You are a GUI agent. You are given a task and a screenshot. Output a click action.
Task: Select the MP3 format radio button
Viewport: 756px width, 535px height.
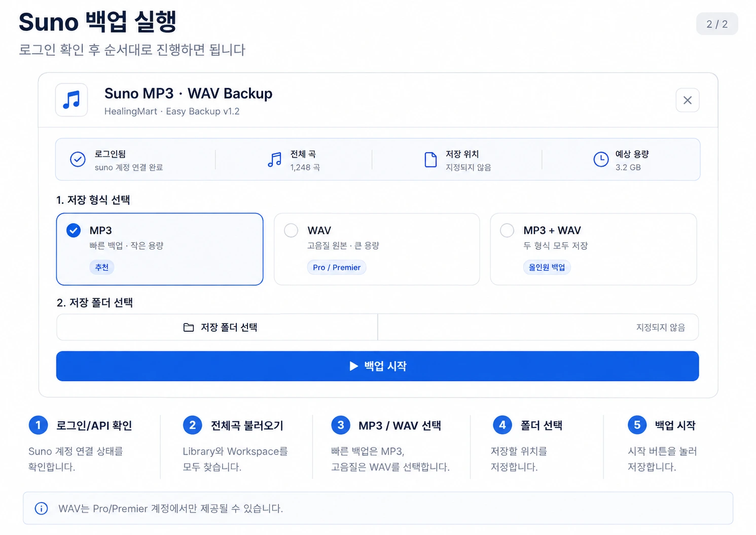pos(74,230)
